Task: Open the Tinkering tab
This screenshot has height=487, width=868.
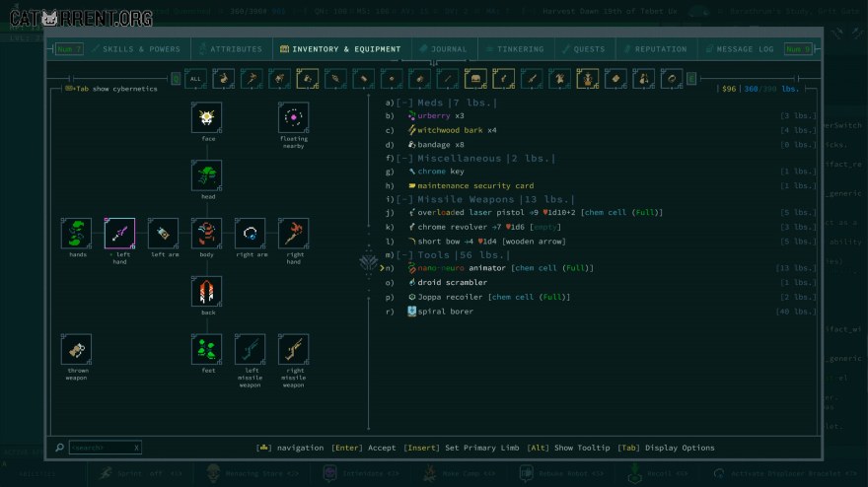Action: click(x=515, y=49)
